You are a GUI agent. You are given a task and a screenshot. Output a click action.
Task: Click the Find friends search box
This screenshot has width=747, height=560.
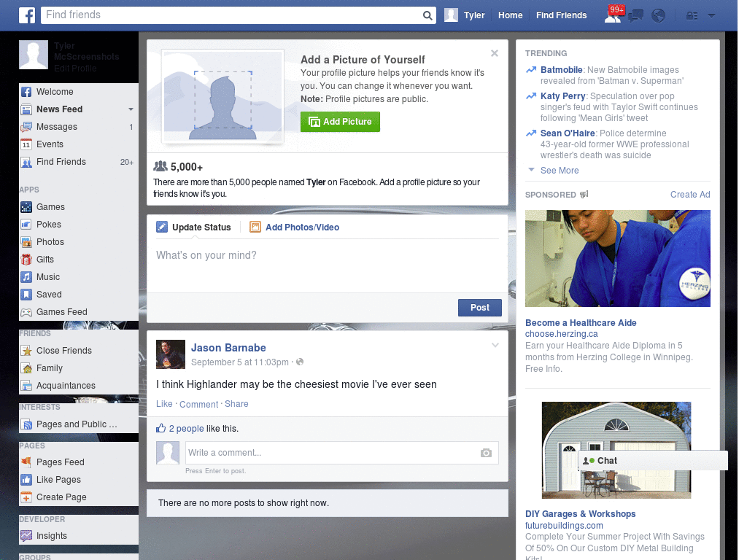[239, 15]
